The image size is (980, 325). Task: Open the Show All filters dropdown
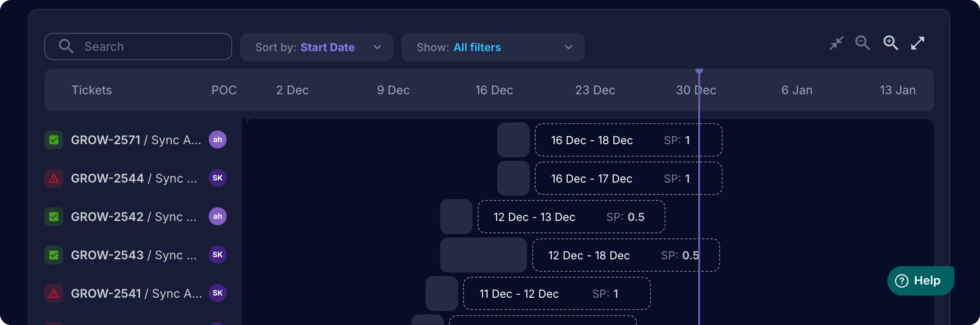(493, 47)
